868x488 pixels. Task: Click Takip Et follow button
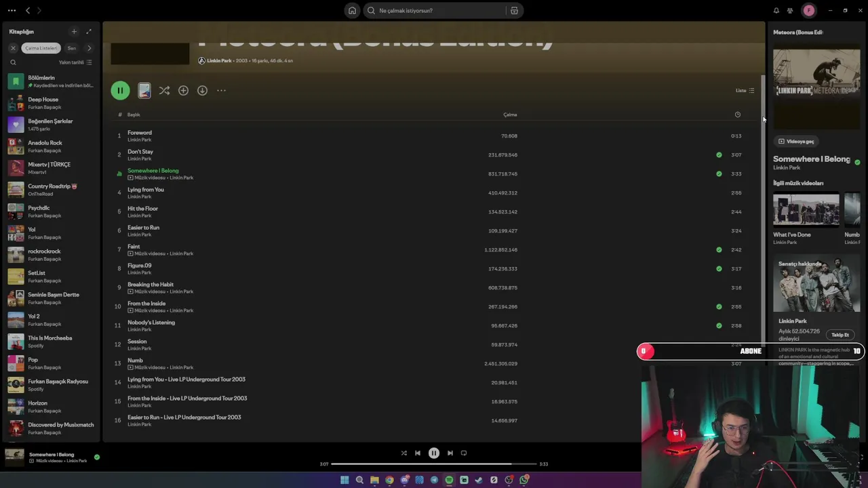[840, 335]
